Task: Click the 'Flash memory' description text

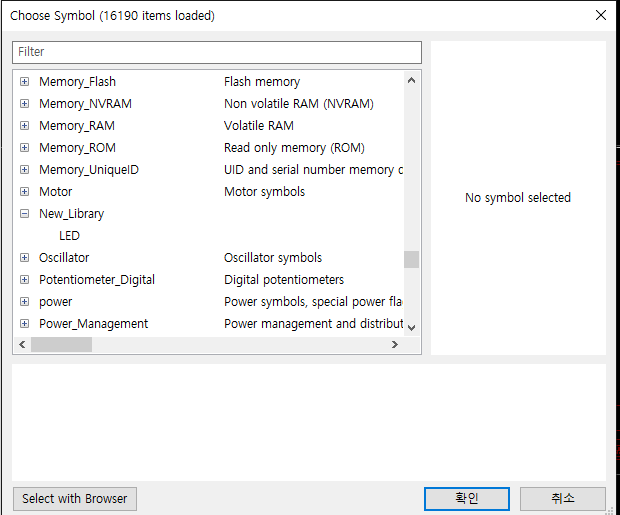Action: [x=262, y=81]
